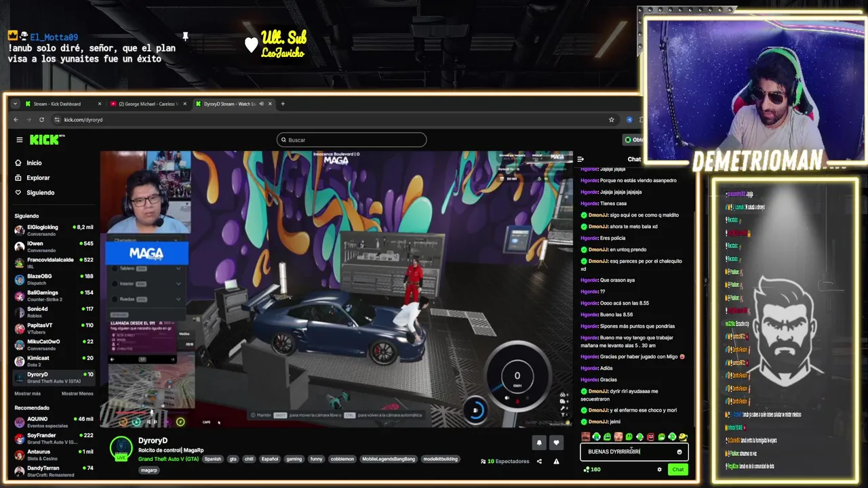Image resolution: width=868 pixels, height=488 pixels.
Task: Collapse the chat panel
Action: tap(580, 159)
